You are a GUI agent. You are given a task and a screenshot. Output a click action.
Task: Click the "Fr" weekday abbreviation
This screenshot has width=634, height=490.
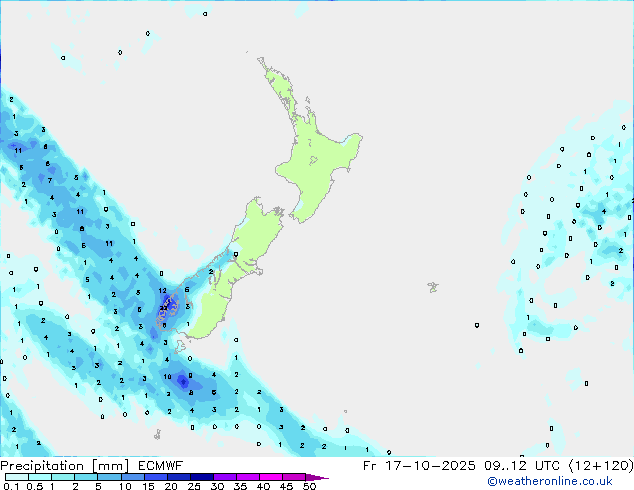[370, 466]
